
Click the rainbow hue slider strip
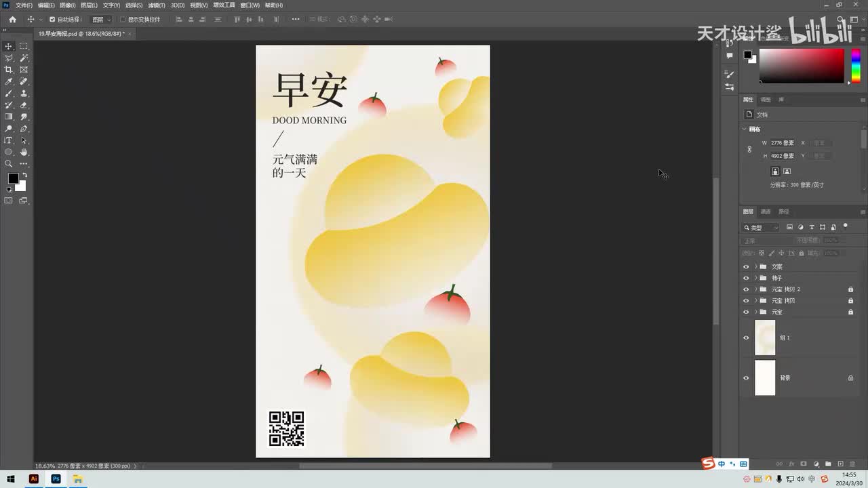click(x=856, y=66)
